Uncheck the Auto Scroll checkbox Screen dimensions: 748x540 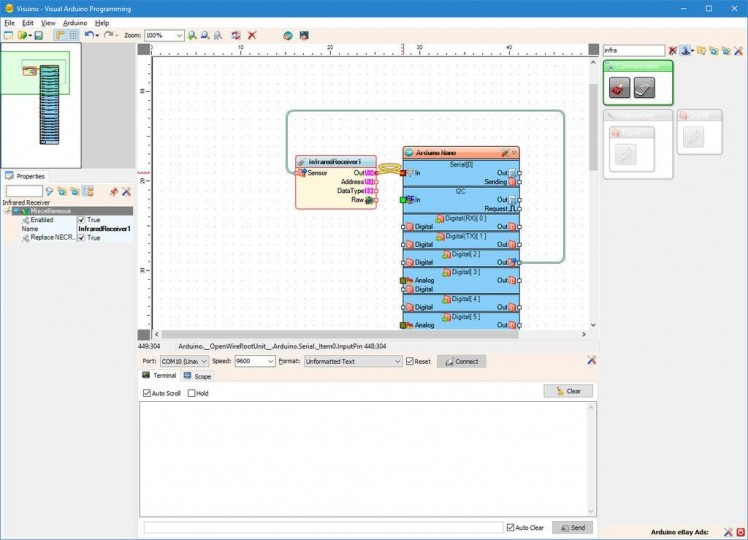tap(148, 393)
